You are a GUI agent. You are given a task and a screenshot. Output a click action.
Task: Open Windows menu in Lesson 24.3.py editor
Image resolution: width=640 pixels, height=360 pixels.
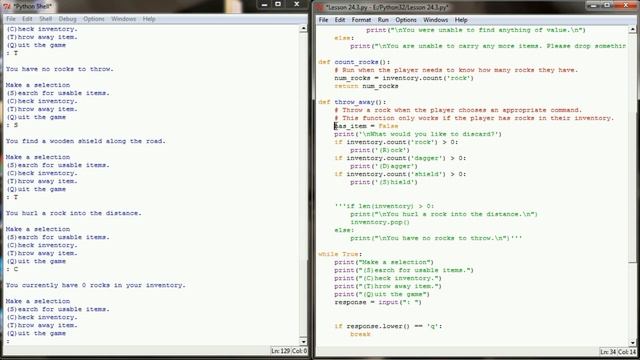coord(436,20)
